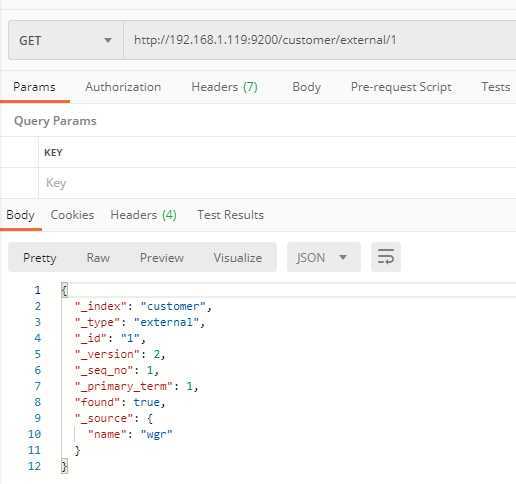Click the "_version" key on line 5
The height and width of the screenshot is (484, 516).
point(107,354)
